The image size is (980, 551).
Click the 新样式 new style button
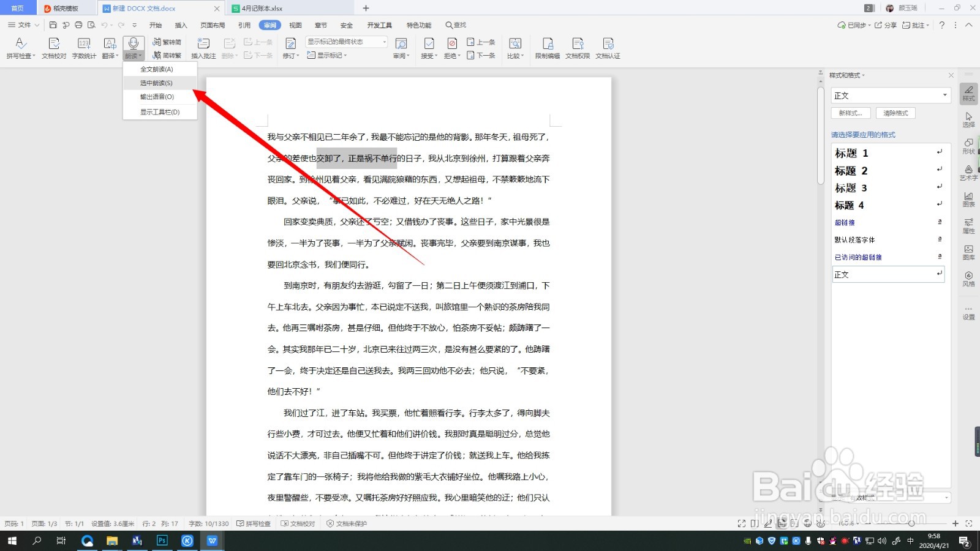click(850, 113)
